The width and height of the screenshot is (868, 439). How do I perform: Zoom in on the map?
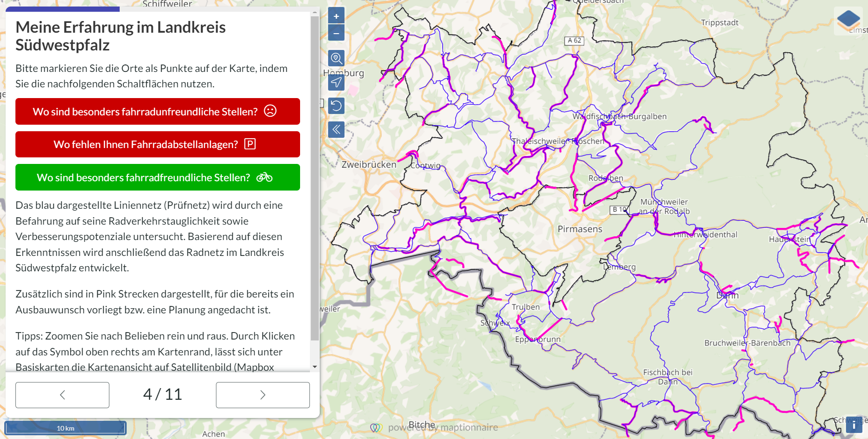pos(336,16)
